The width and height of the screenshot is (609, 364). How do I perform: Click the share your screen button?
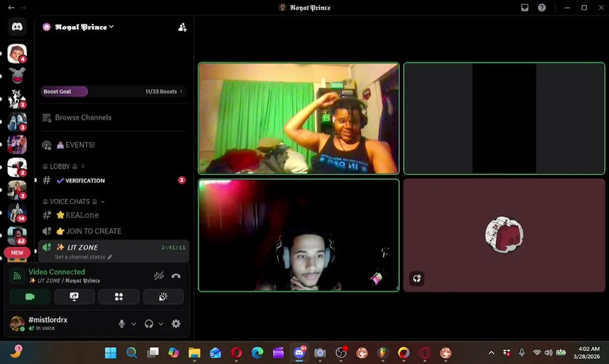click(74, 297)
